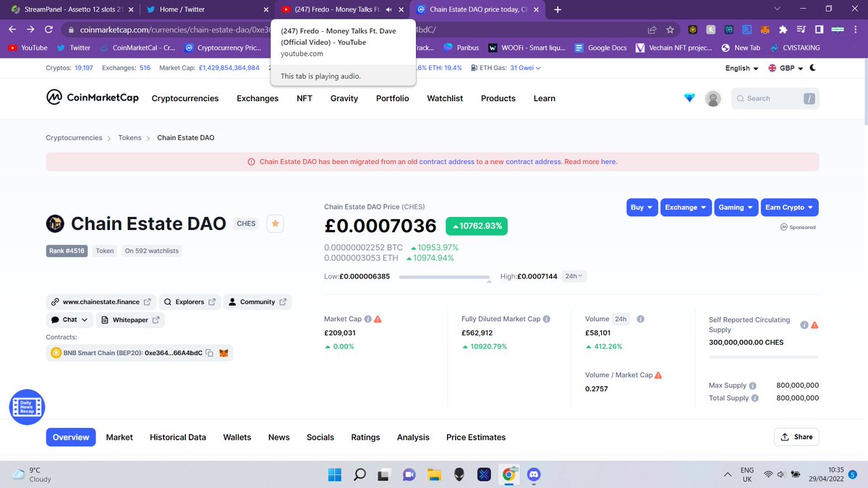Open the user profile avatar
This screenshot has width=868, height=488.
(x=713, y=98)
